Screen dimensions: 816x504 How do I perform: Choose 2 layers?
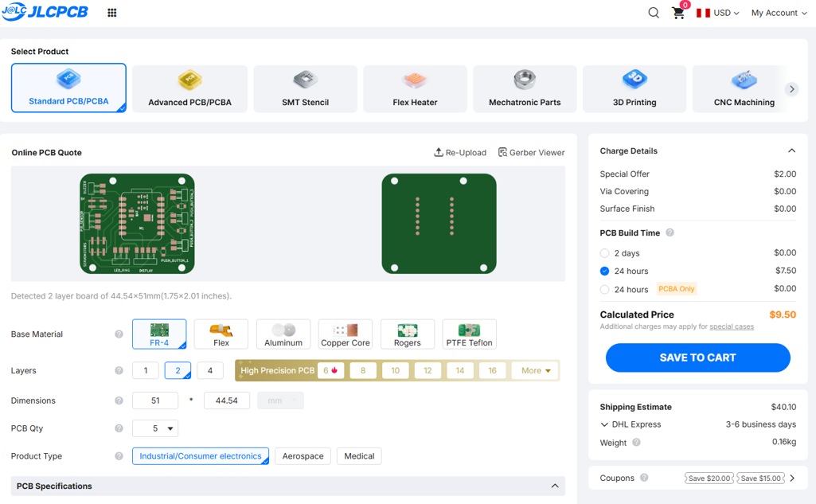[178, 370]
